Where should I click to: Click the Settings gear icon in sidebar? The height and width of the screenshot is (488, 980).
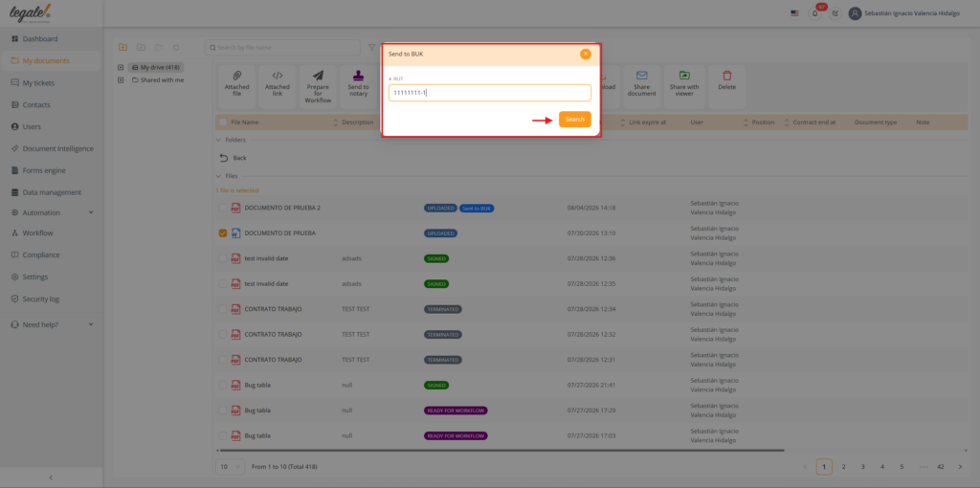pyautogui.click(x=15, y=277)
